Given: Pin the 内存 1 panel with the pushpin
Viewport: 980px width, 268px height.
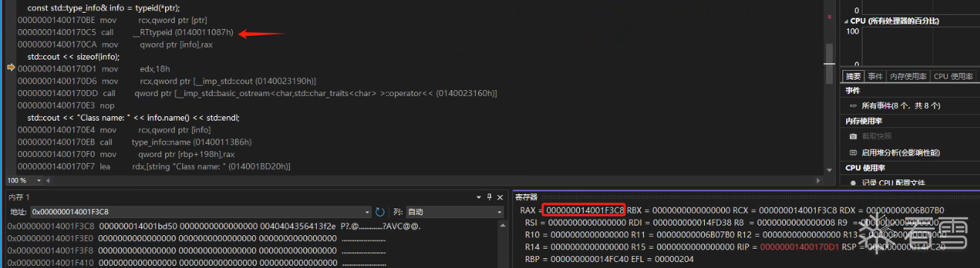Looking at the screenshot, I should coord(489,197).
